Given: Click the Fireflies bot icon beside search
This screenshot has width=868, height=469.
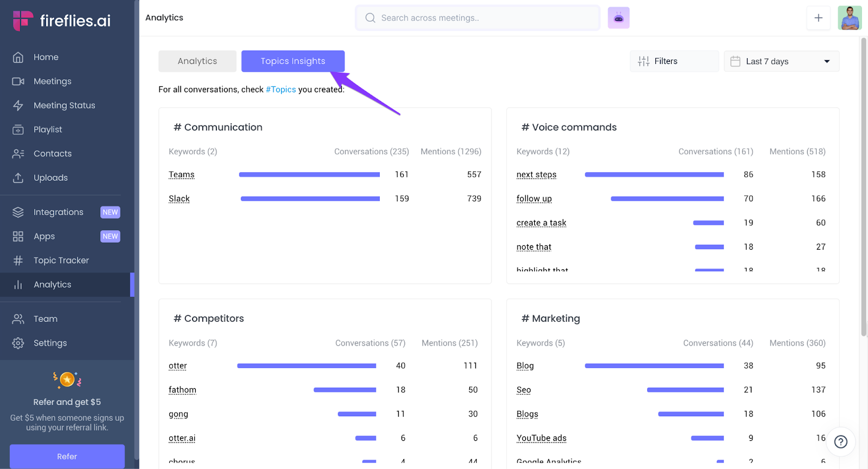Looking at the screenshot, I should 618,18.
